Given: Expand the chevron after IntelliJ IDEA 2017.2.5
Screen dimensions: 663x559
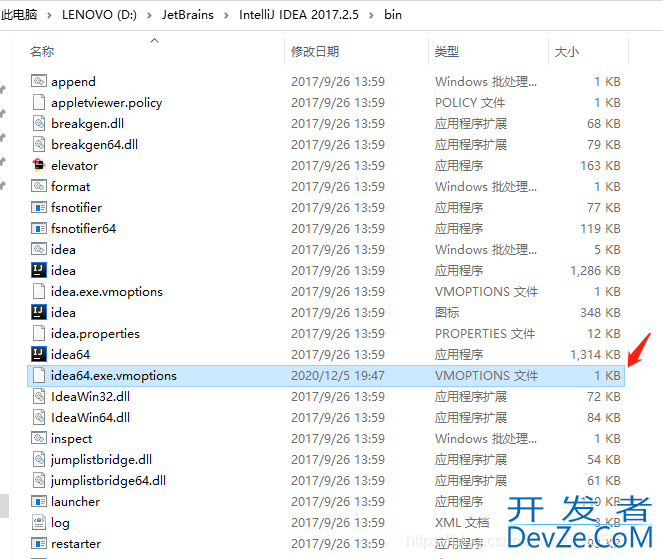Looking at the screenshot, I should point(371,16).
